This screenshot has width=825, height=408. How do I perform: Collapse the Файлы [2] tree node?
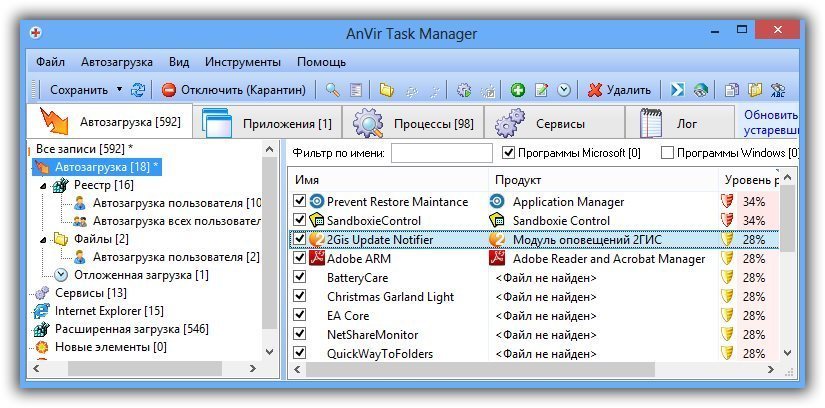[43, 240]
